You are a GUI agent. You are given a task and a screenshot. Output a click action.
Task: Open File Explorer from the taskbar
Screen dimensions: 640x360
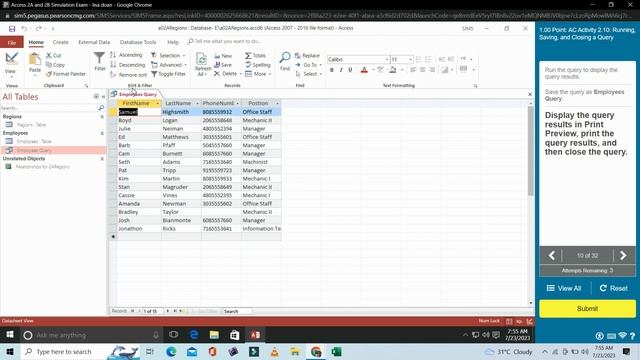pos(295,351)
